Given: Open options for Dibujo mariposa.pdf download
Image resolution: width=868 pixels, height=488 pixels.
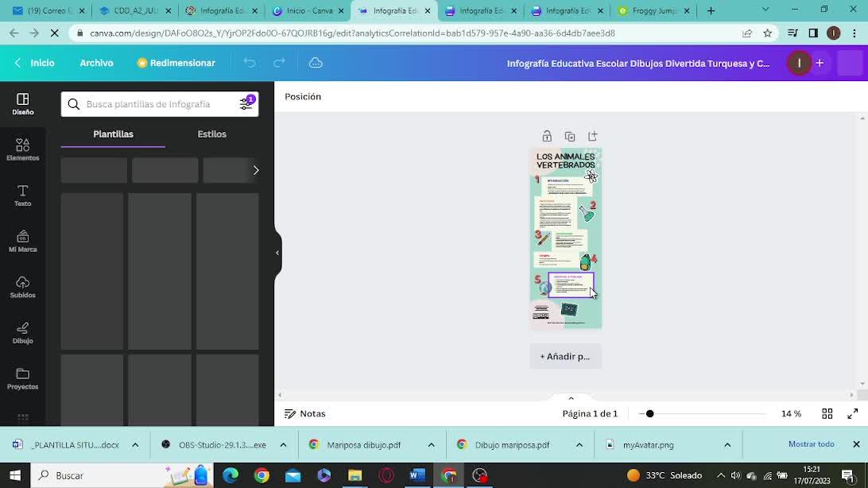Looking at the screenshot, I should [x=579, y=445].
